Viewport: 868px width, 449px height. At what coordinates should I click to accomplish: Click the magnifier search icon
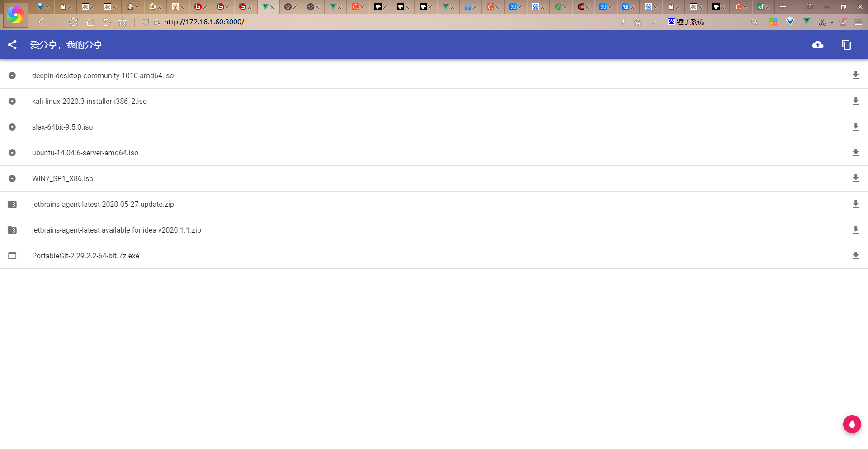[x=754, y=22]
